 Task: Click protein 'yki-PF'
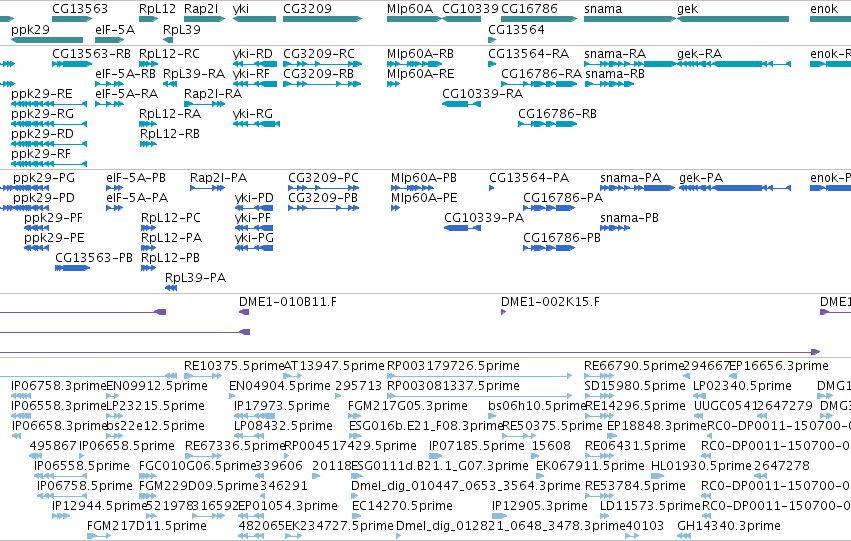pos(253,218)
